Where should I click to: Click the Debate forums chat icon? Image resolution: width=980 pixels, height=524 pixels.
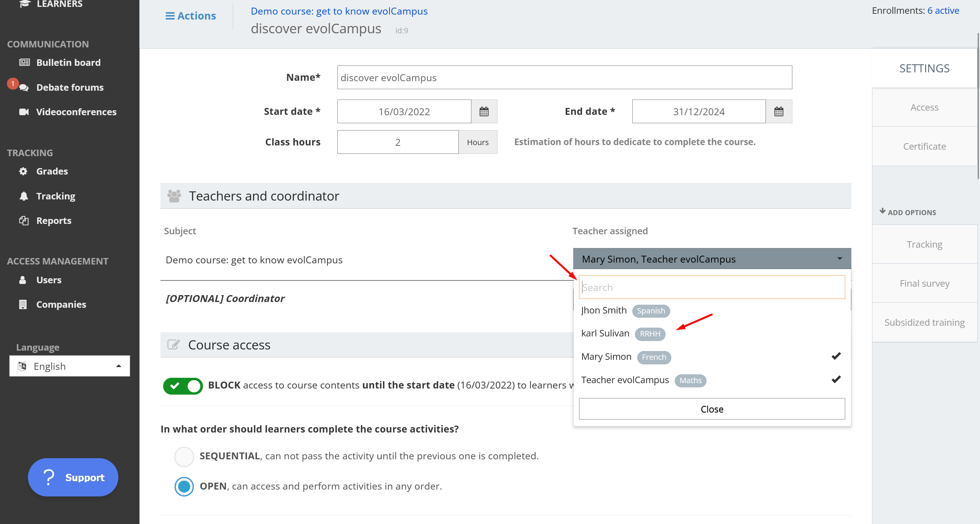tap(24, 88)
